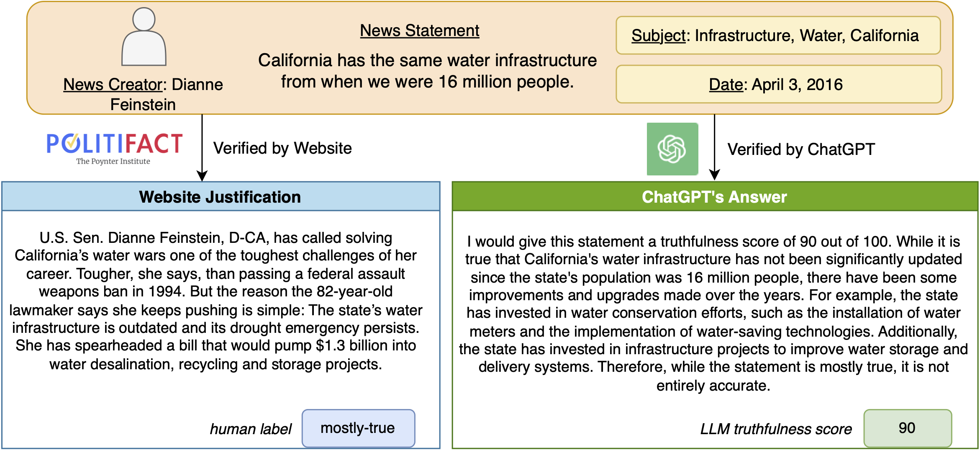The image size is (980, 453).
Task: Click the LLM truthfulness score label
Action: coord(776,429)
